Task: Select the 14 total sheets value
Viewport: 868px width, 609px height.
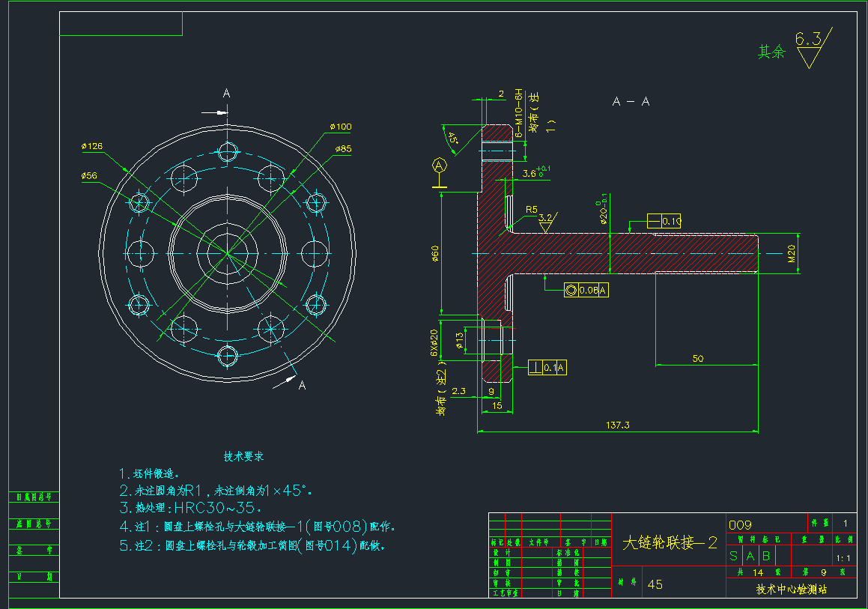Action: click(758, 572)
